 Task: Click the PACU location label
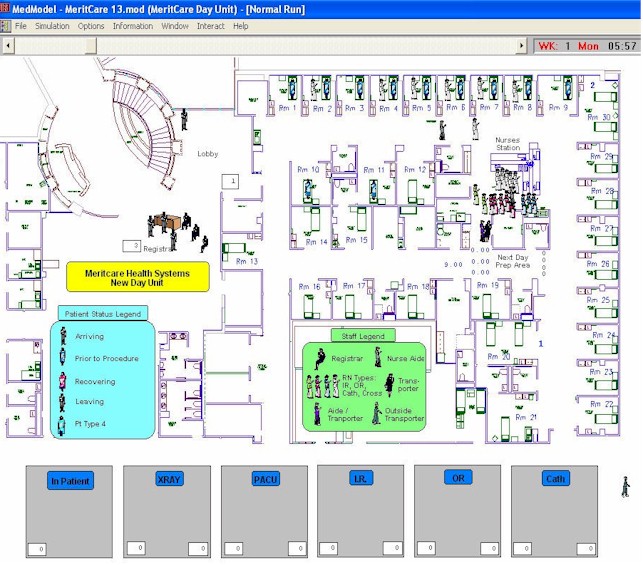(x=265, y=479)
